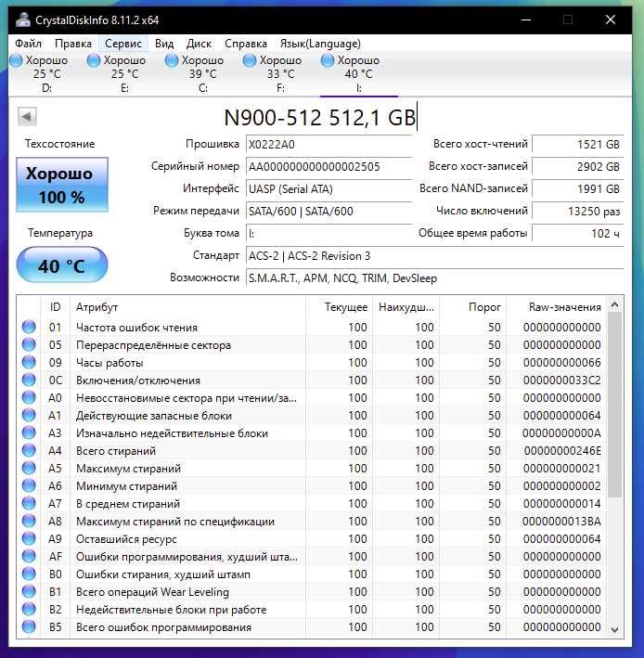Click status icon of attribute B2
This screenshot has width=644, height=658.
coord(29,609)
